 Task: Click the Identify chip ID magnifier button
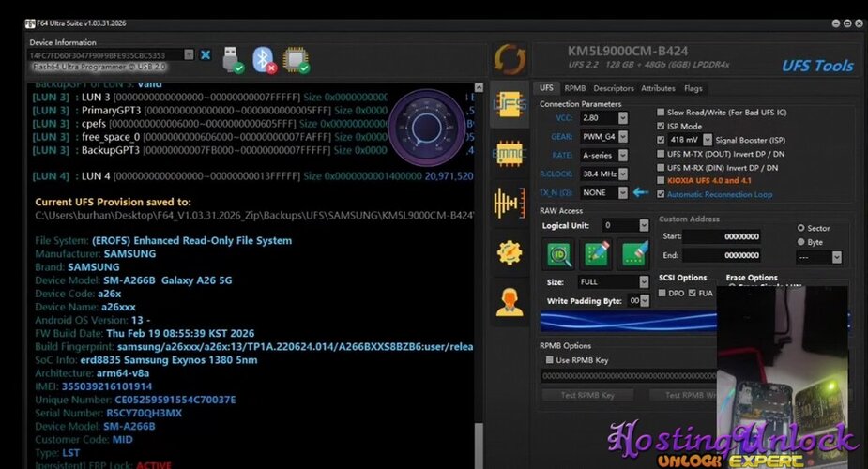pyautogui.click(x=559, y=255)
